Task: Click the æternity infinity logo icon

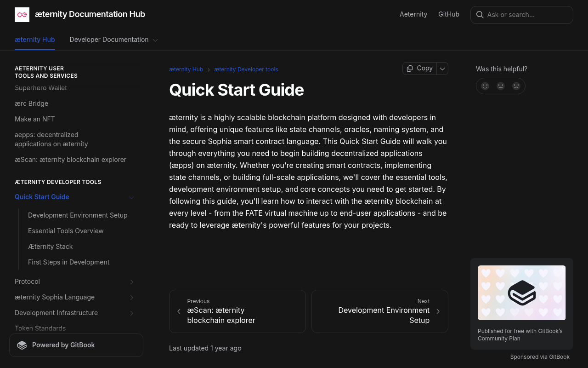Action: point(22,15)
